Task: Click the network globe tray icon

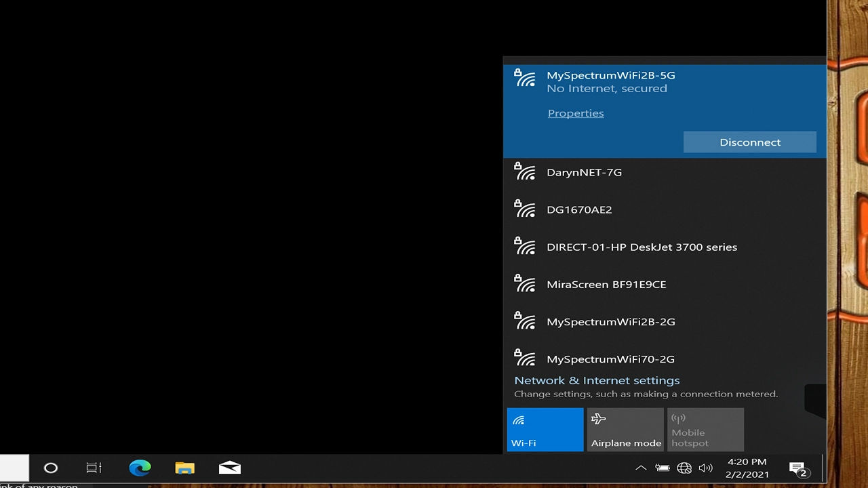Action: click(x=684, y=468)
